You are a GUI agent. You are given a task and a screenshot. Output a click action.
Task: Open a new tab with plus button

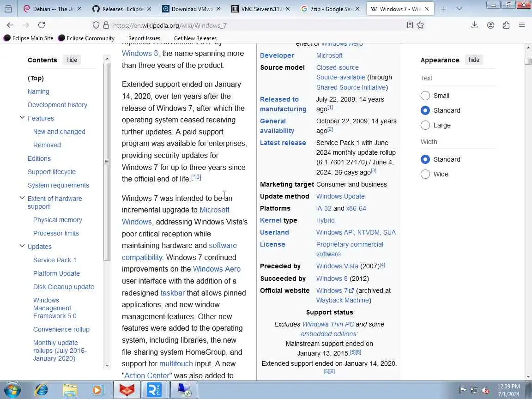point(443,9)
